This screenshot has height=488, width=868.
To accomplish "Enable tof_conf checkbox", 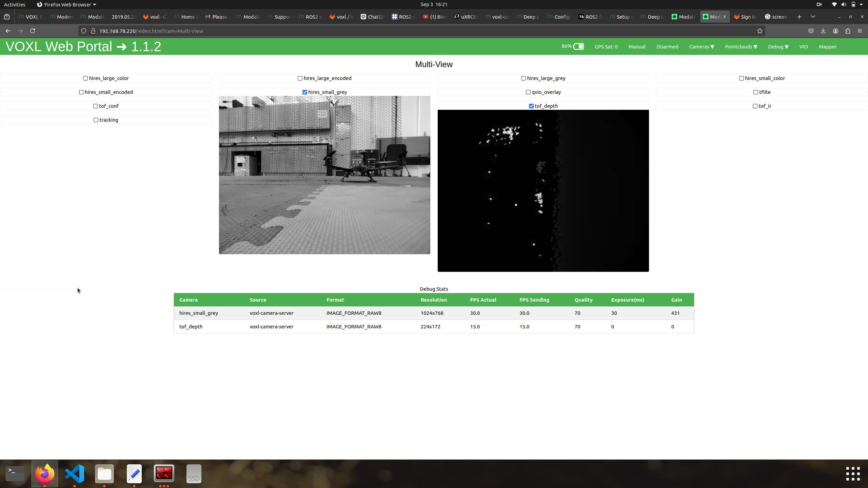I will (96, 106).
